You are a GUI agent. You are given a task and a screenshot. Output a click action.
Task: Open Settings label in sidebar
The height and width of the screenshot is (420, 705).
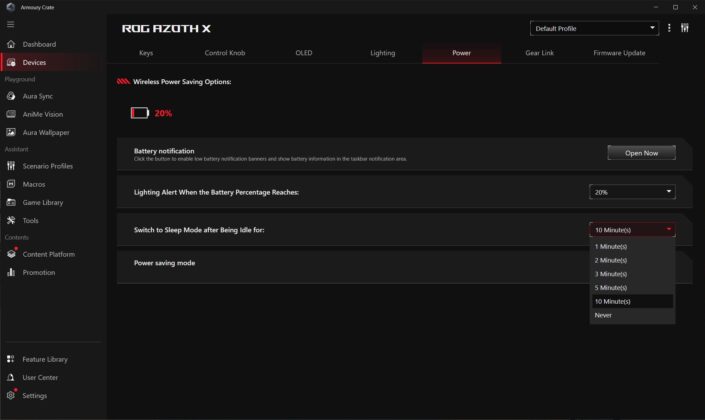(35, 396)
